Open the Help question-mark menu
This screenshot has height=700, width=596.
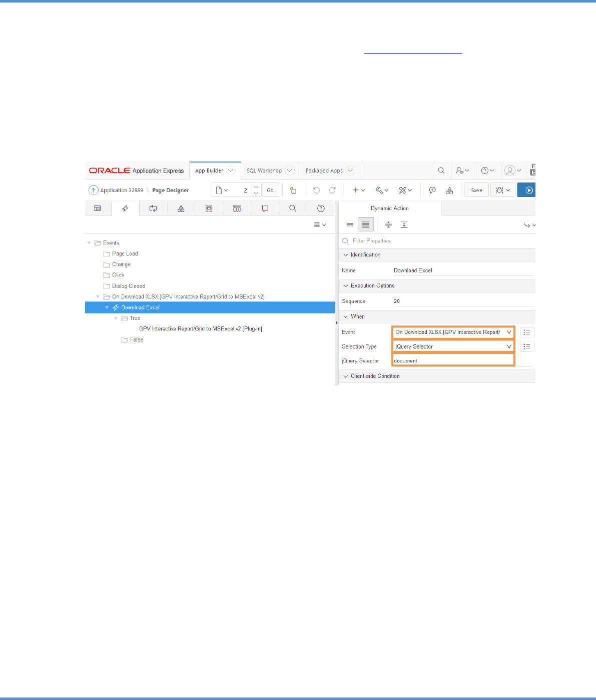(487, 170)
